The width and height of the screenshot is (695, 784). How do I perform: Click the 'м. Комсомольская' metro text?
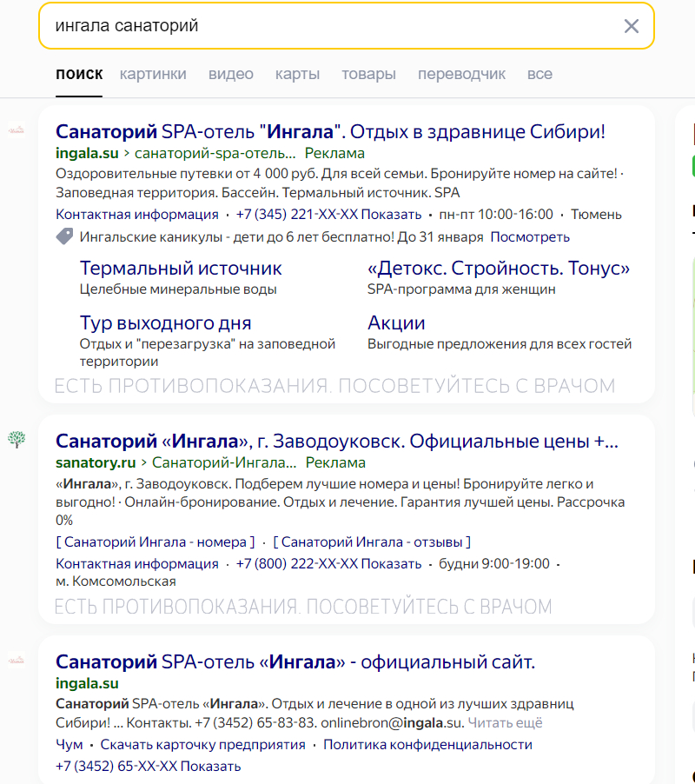(x=116, y=581)
